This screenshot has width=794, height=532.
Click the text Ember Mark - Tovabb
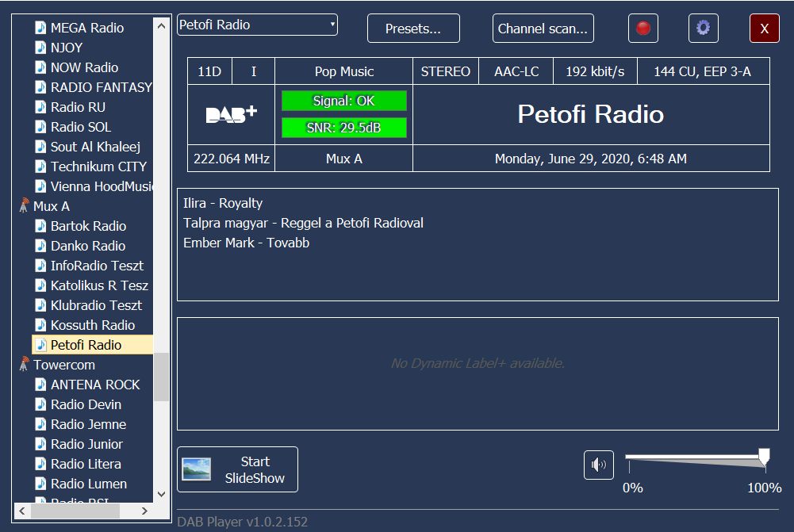(246, 243)
